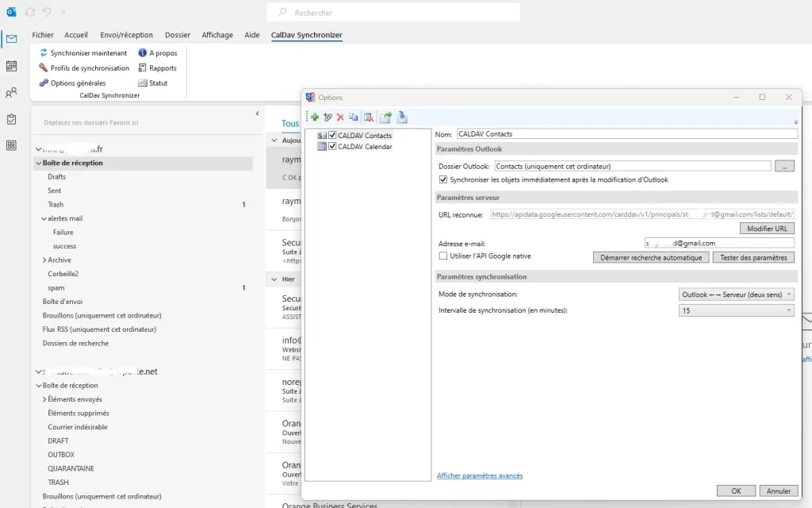Viewport: 812px width, 508px height.
Task: Collapse the folder pane arrow
Action: point(258,114)
